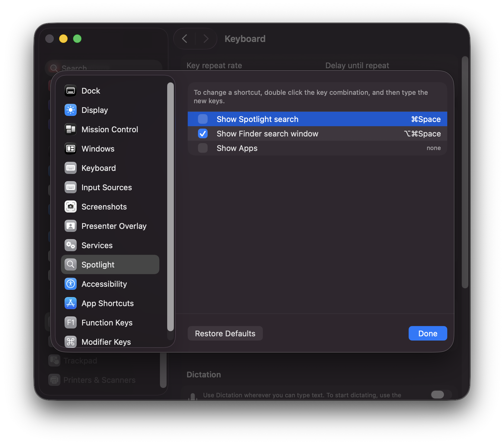
Task: Select the Input Sources category
Action: [107, 187]
